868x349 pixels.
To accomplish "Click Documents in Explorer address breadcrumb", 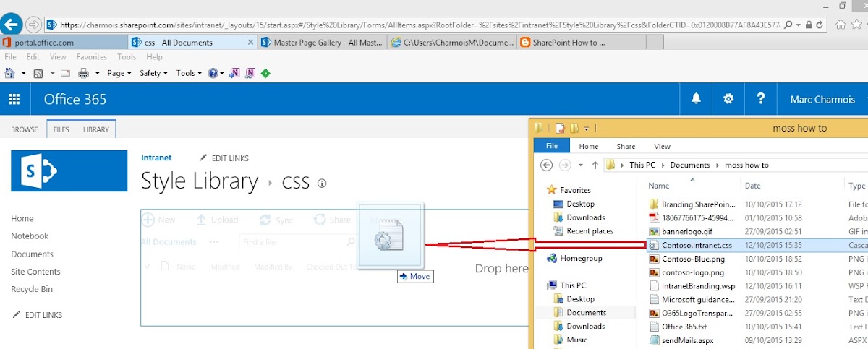I will (689, 165).
